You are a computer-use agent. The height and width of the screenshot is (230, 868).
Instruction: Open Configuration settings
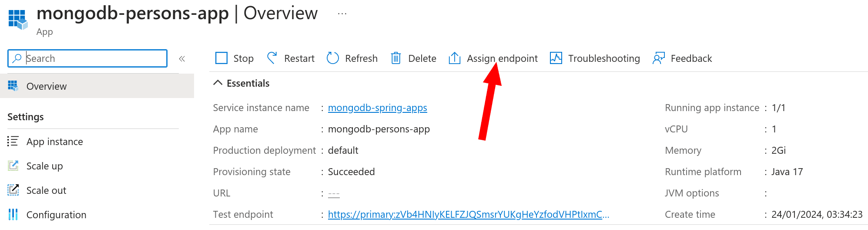tap(56, 215)
